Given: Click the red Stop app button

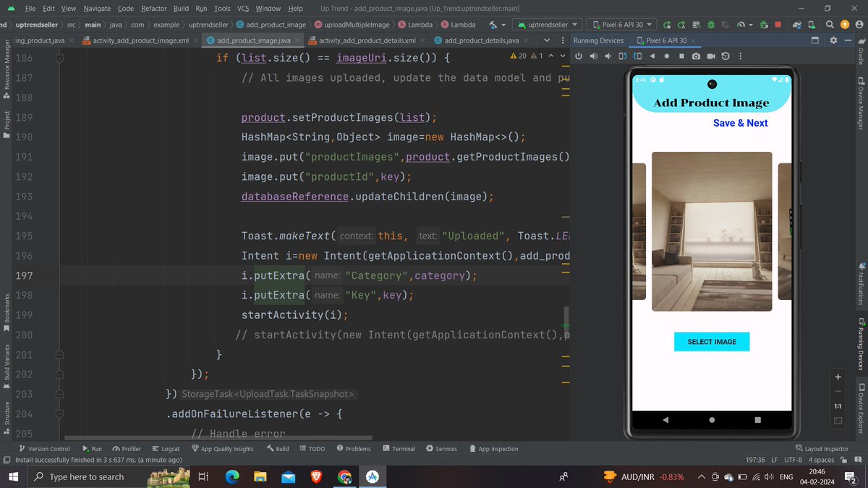Looking at the screenshot, I should (x=778, y=25).
